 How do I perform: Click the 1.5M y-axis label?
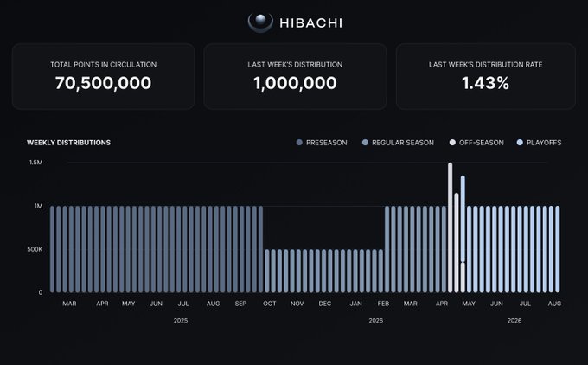[x=35, y=163]
